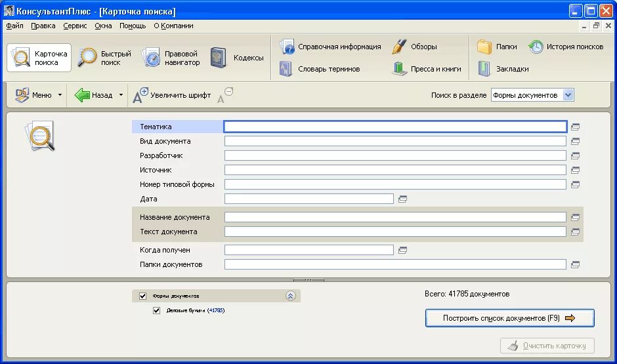Open the Окна menu
The image size is (617, 364).
click(x=103, y=26)
